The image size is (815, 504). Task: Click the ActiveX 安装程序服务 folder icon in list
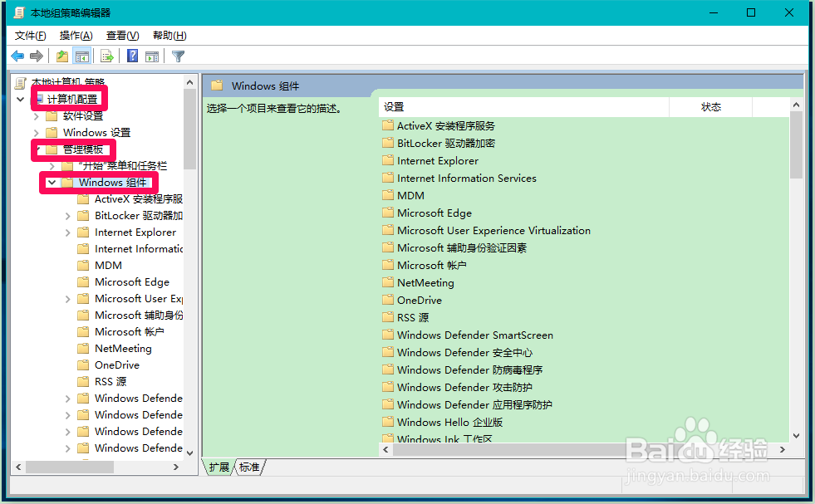388,125
